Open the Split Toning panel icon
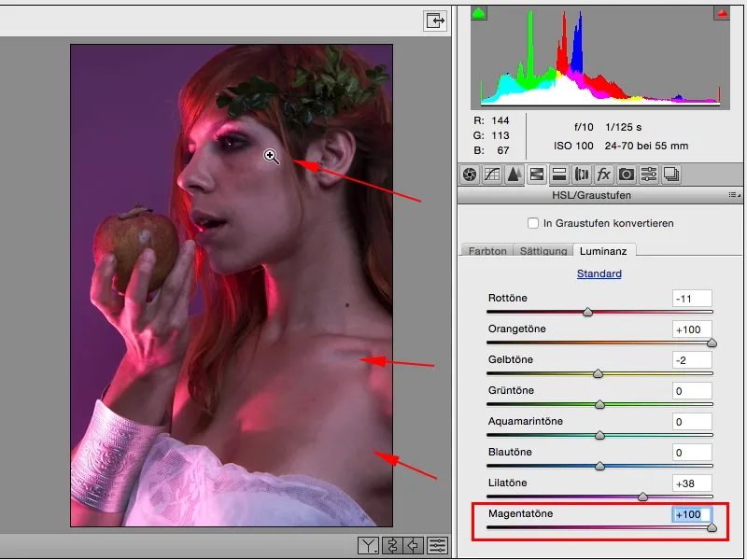747x560 pixels. [x=558, y=175]
